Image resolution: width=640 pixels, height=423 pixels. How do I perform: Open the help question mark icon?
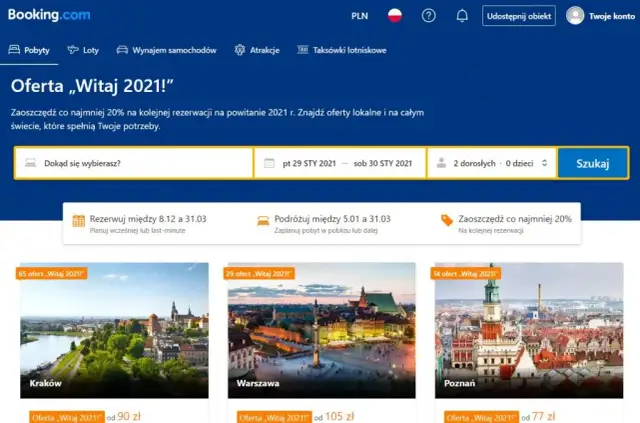(429, 16)
